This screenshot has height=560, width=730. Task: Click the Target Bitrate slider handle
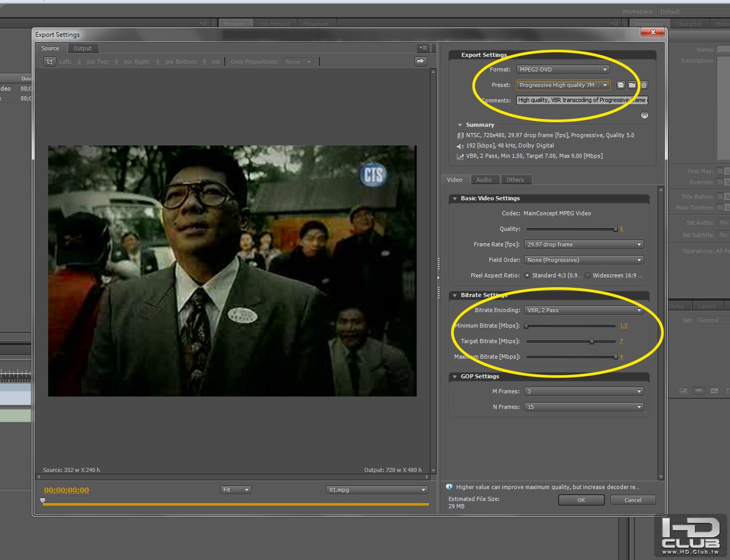592,341
